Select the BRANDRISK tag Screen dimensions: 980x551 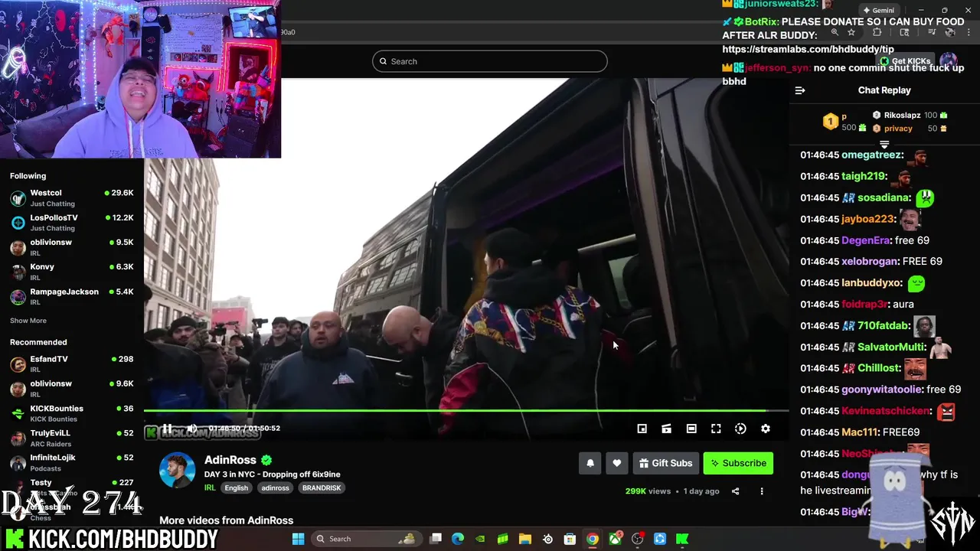322,487
